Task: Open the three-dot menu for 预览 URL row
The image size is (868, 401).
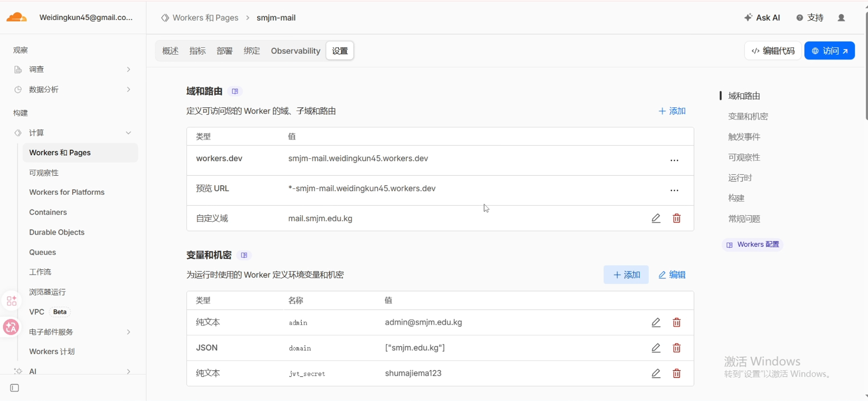Action: point(674,191)
